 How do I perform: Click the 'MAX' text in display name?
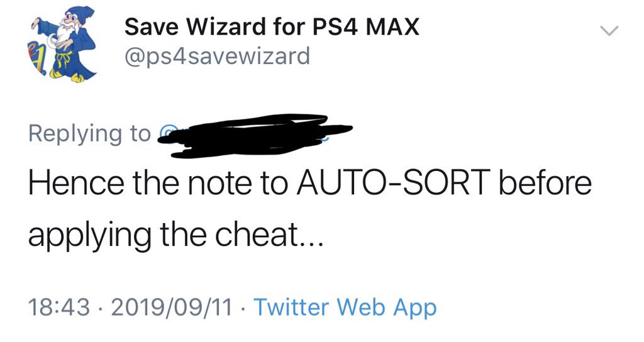tap(392, 27)
